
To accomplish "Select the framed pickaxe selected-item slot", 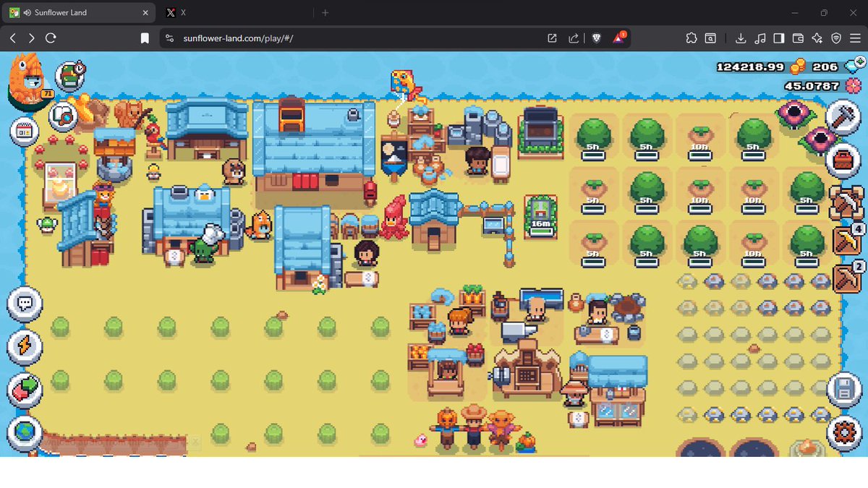I will point(846,202).
